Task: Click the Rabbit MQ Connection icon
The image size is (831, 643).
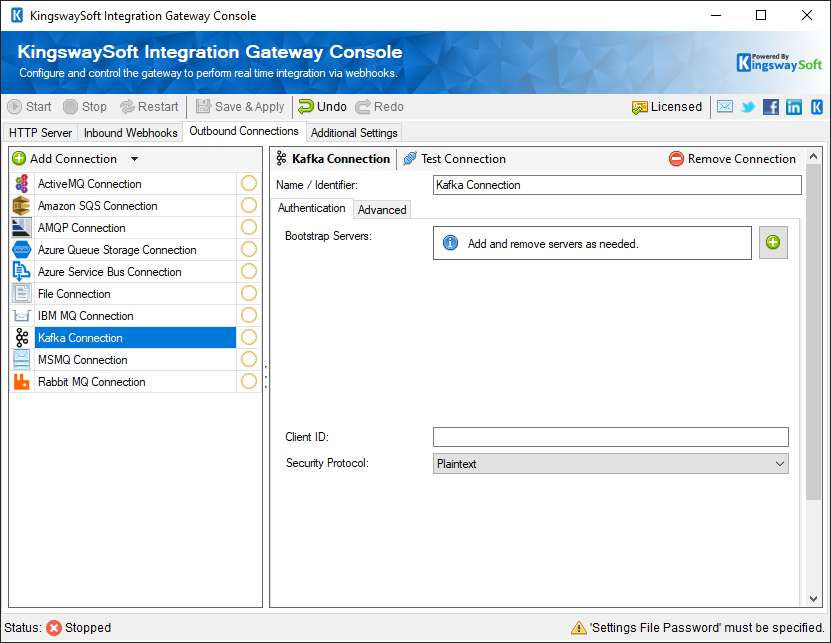Action: 22,382
